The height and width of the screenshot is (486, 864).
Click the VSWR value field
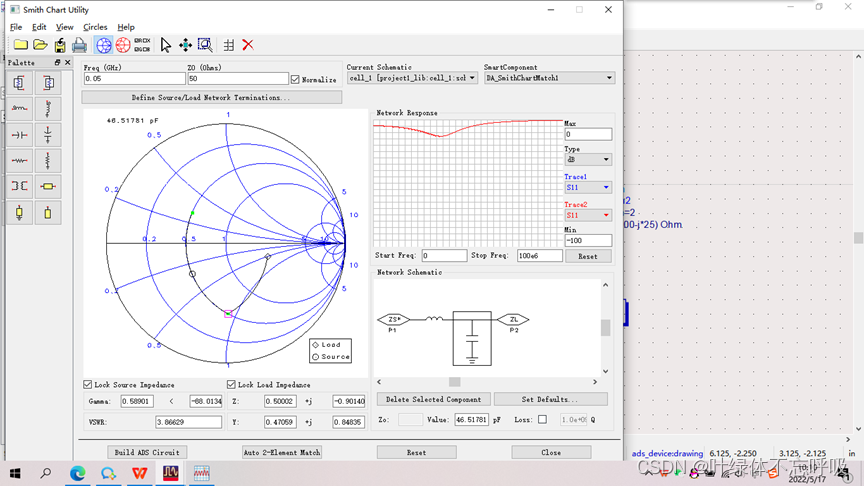pyautogui.click(x=188, y=422)
